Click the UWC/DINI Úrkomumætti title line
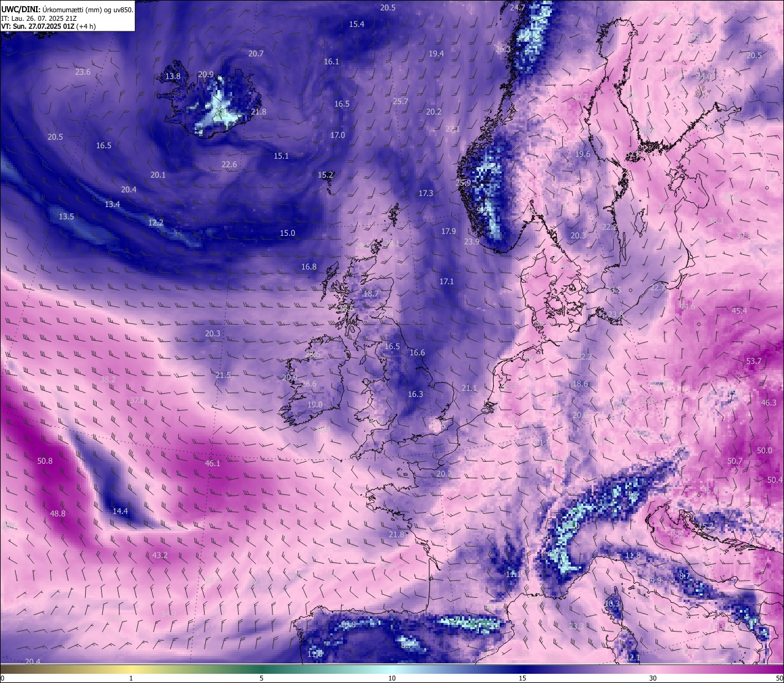 (67, 10)
